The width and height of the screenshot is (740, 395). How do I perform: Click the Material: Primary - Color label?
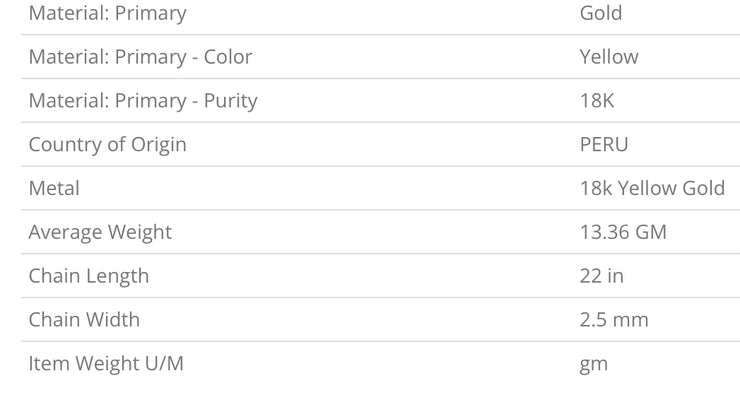(x=141, y=57)
